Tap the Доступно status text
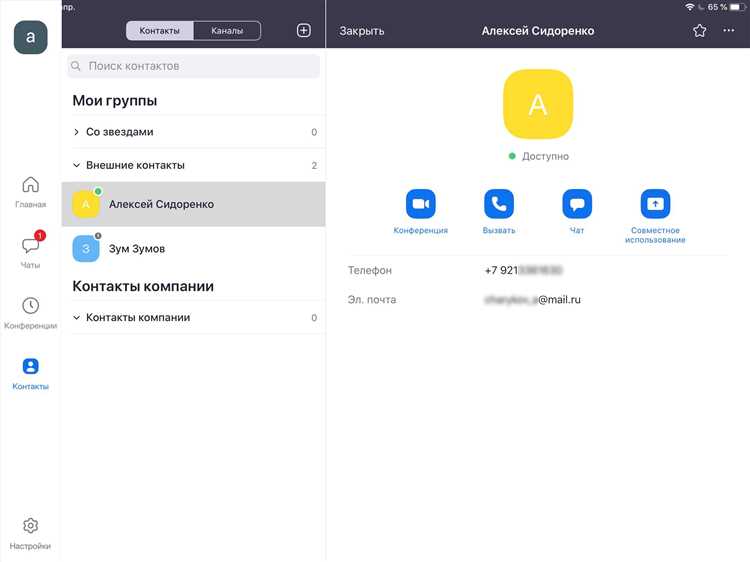750x562 pixels. tap(545, 156)
